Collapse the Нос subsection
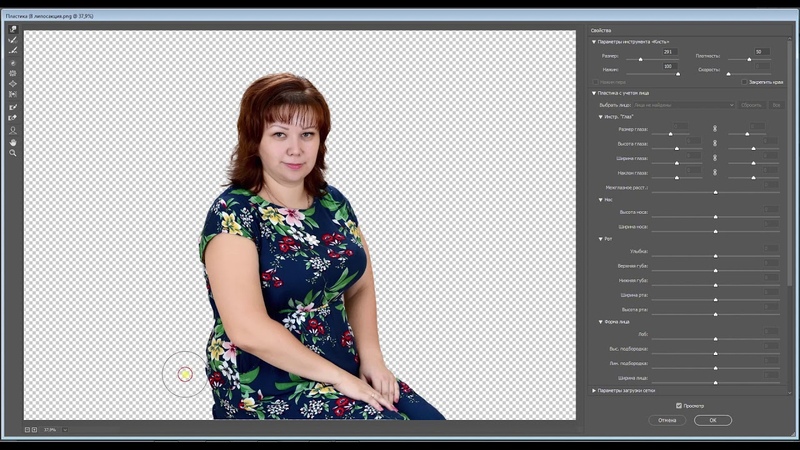Viewport: 800px width, 450px height. [601, 199]
